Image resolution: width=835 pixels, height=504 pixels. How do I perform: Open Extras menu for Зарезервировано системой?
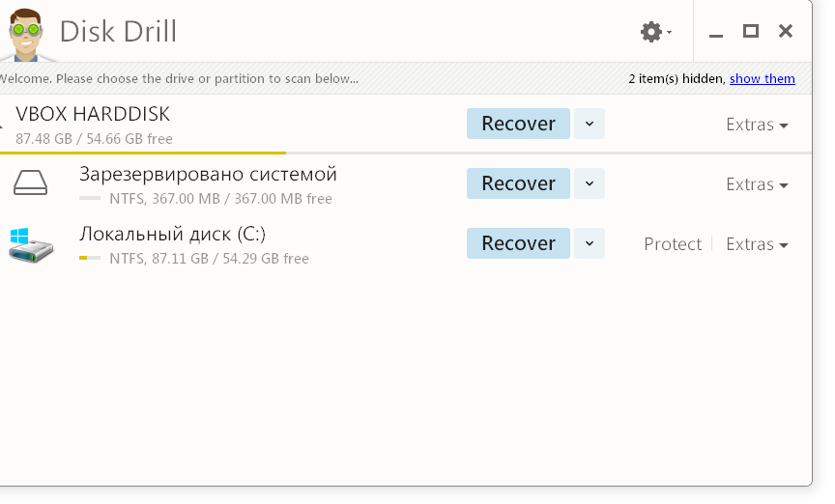click(757, 184)
